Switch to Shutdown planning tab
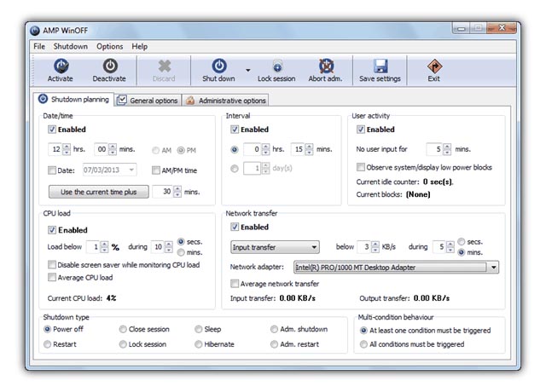546x392 pixels. pyautogui.click(x=73, y=100)
